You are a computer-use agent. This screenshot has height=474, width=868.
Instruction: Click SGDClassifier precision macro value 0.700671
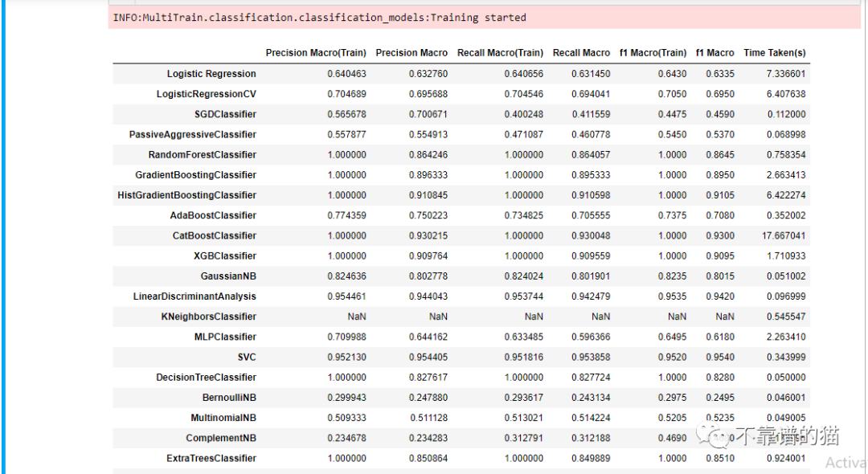pos(428,115)
